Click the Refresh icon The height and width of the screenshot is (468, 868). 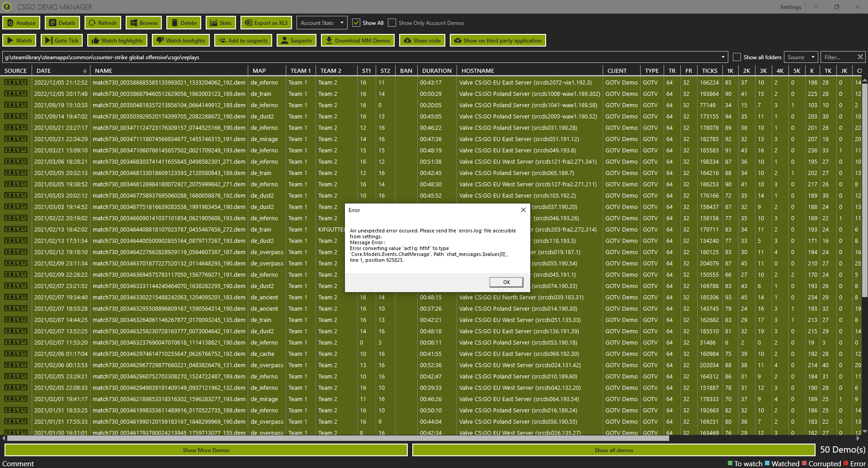(103, 23)
